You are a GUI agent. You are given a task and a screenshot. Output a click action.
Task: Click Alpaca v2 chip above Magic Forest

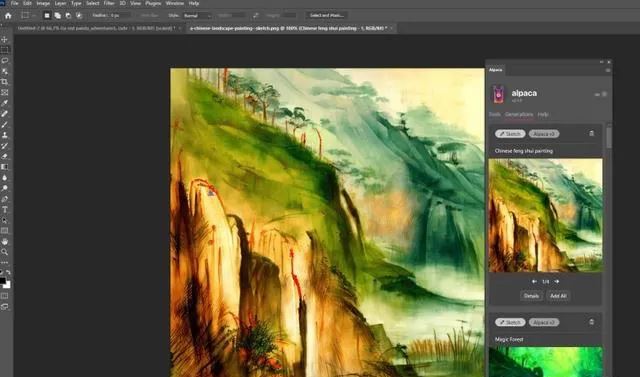[544, 322]
